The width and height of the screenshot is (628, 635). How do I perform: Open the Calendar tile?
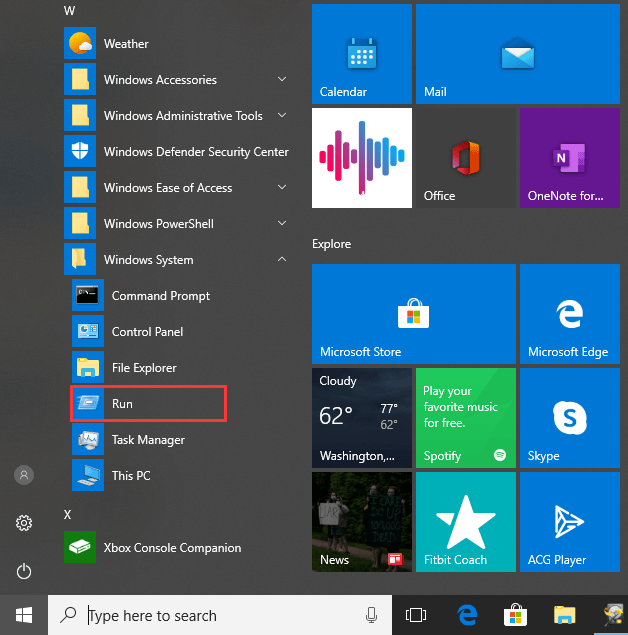click(x=362, y=54)
